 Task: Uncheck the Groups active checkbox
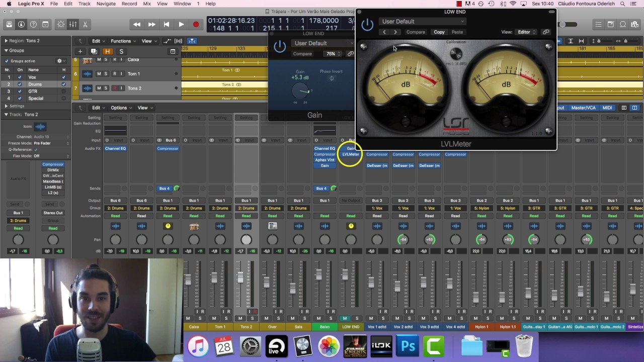(x=7, y=61)
